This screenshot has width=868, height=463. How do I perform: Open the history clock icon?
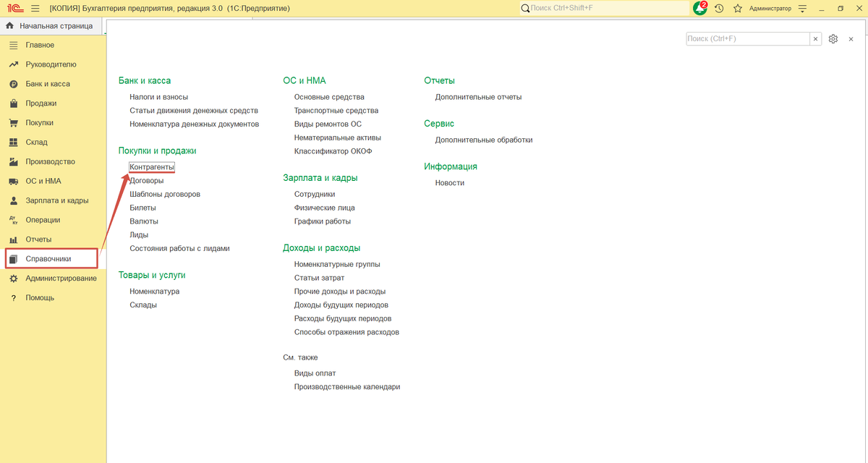click(x=719, y=8)
